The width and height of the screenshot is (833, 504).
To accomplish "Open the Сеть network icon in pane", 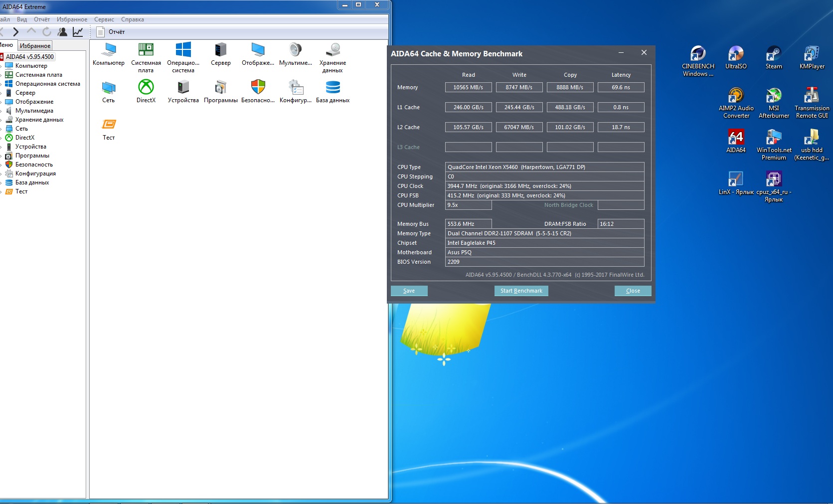I will [x=109, y=91].
